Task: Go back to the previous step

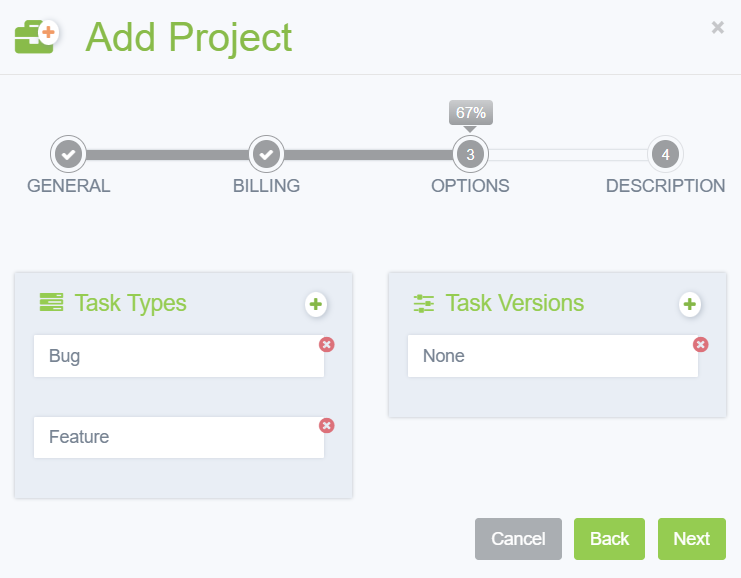Action: click(x=609, y=539)
